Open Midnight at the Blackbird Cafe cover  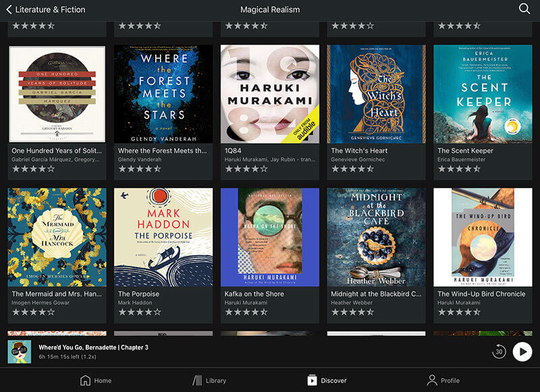pos(377,237)
